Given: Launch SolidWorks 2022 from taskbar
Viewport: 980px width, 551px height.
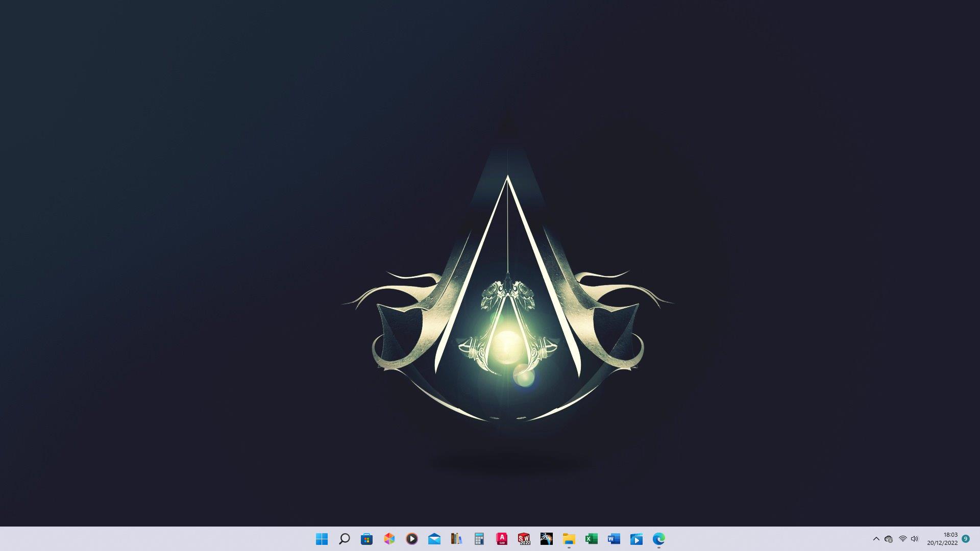Looking at the screenshot, I should click(524, 539).
